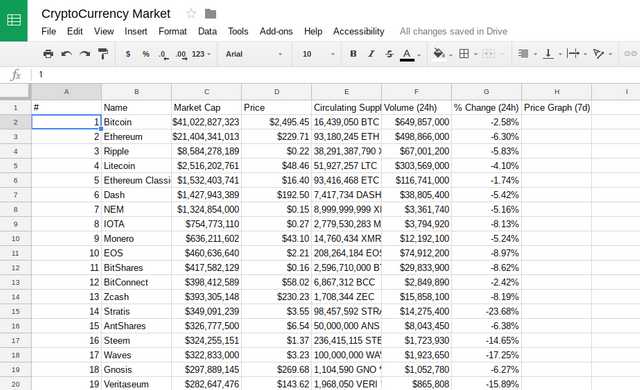
Task: Select the Zcash name cell
Action: [x=136, y=297]
